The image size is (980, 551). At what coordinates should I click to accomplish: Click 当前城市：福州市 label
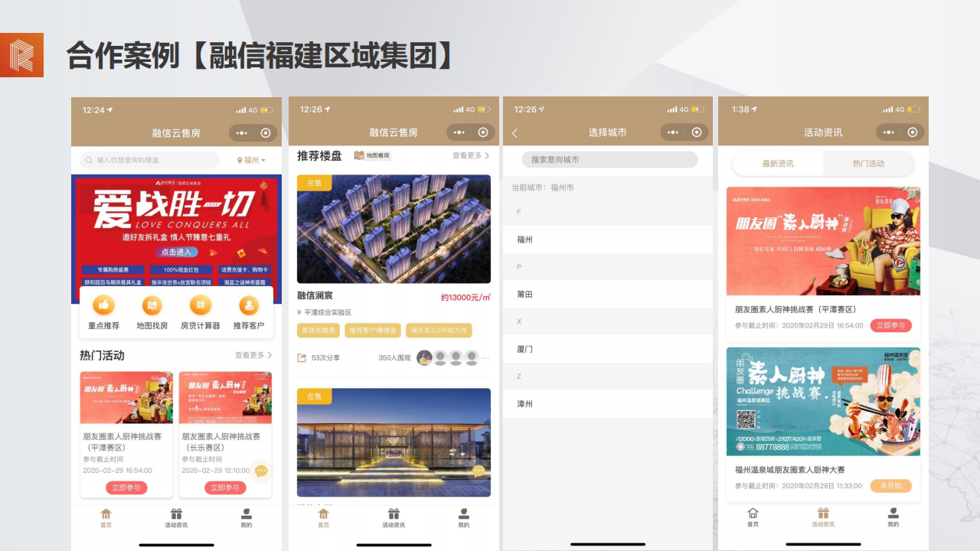point(542,187)
